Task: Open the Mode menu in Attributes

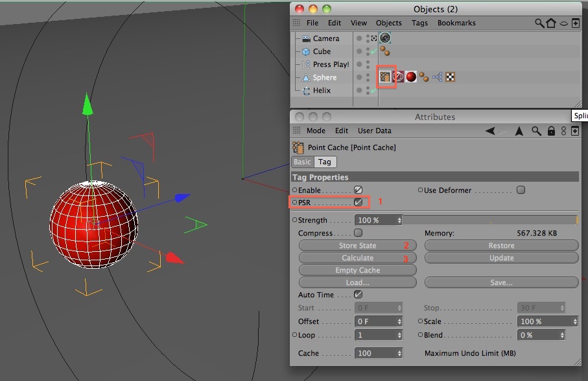Action: [316, 130]
